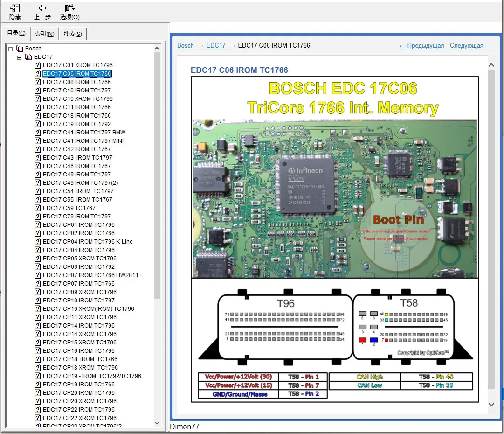Select the EDC17 C06 IROM TC1766 tree item
504x434 pixels.
77,74
